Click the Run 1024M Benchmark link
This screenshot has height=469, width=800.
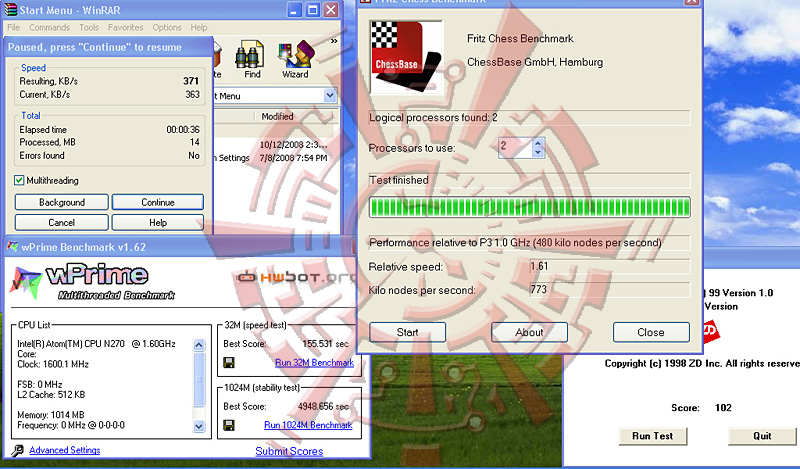[x=308, y=425]
